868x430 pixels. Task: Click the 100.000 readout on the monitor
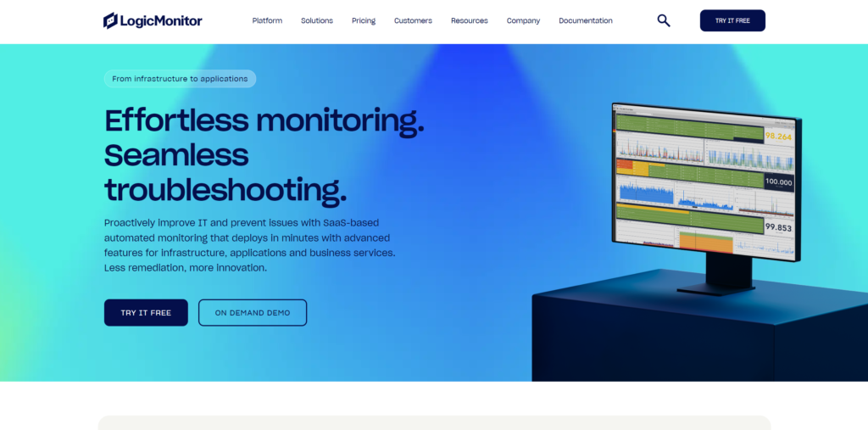pyautogui.click(x=778, y=182)
